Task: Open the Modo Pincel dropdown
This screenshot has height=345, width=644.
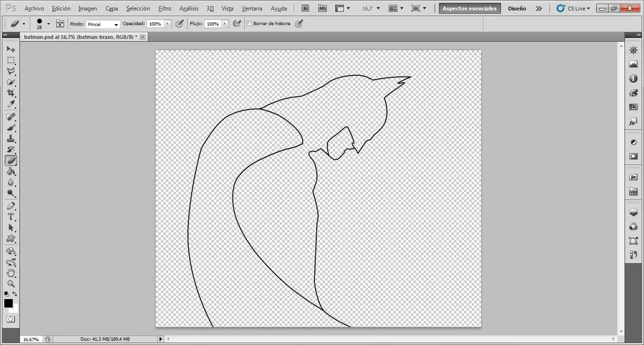Action: 103,24
